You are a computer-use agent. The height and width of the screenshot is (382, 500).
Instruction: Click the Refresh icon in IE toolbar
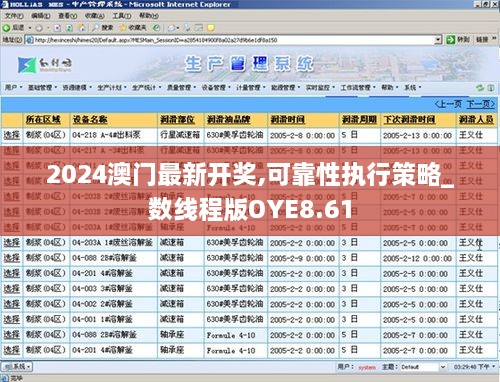69,28
